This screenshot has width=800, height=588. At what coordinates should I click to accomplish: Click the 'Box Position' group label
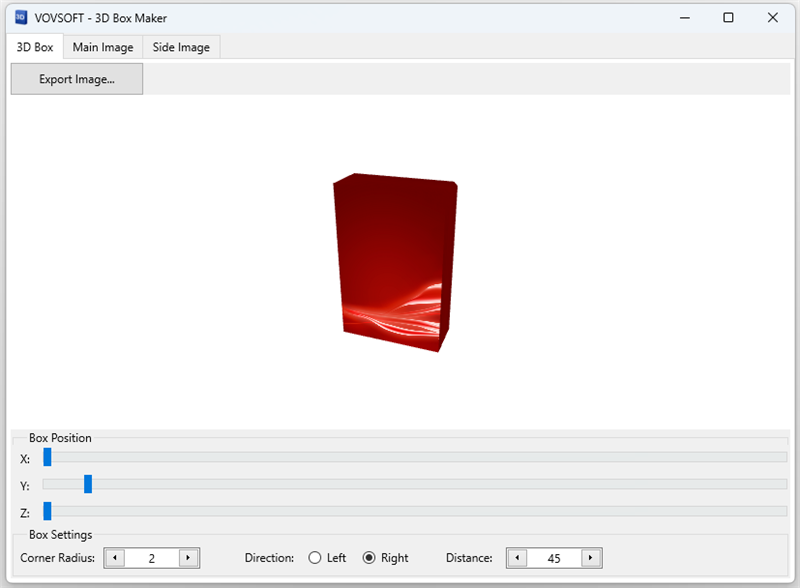click(x=60, y=438)
